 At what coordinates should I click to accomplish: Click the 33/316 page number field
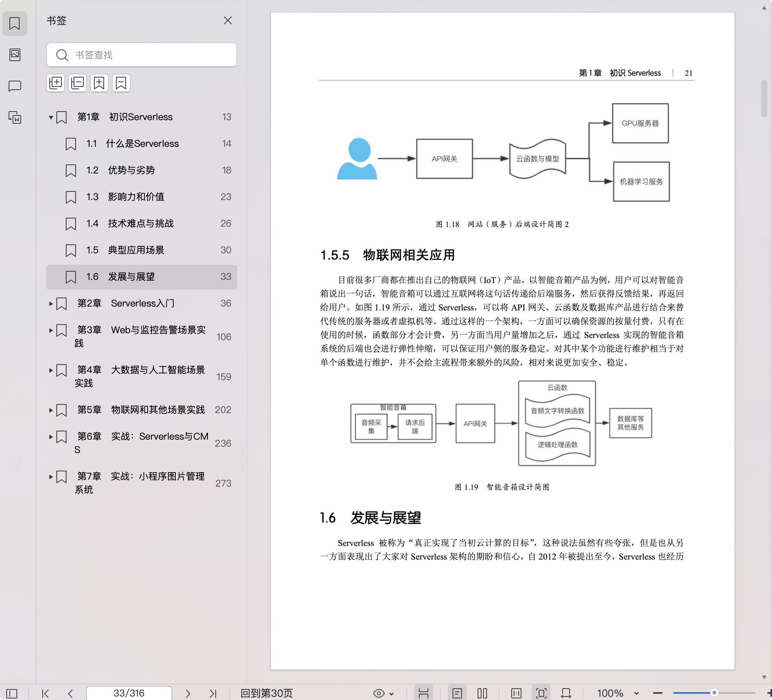tap(129, 693)
